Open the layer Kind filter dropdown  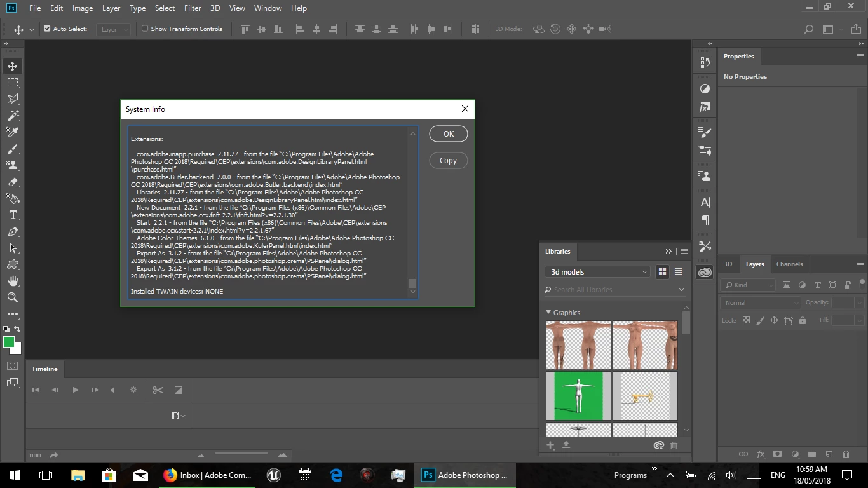(x=748, y=285)
